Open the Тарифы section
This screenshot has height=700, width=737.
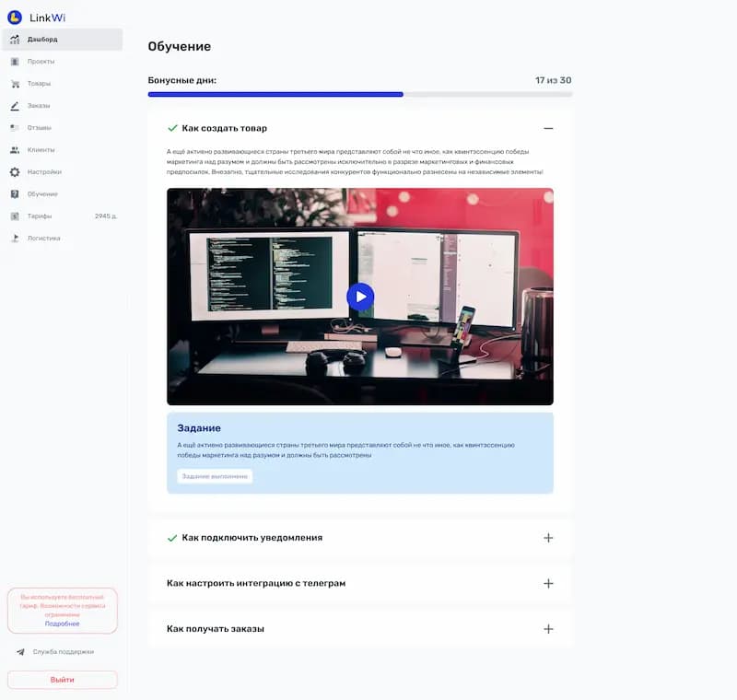pos(63,216)
